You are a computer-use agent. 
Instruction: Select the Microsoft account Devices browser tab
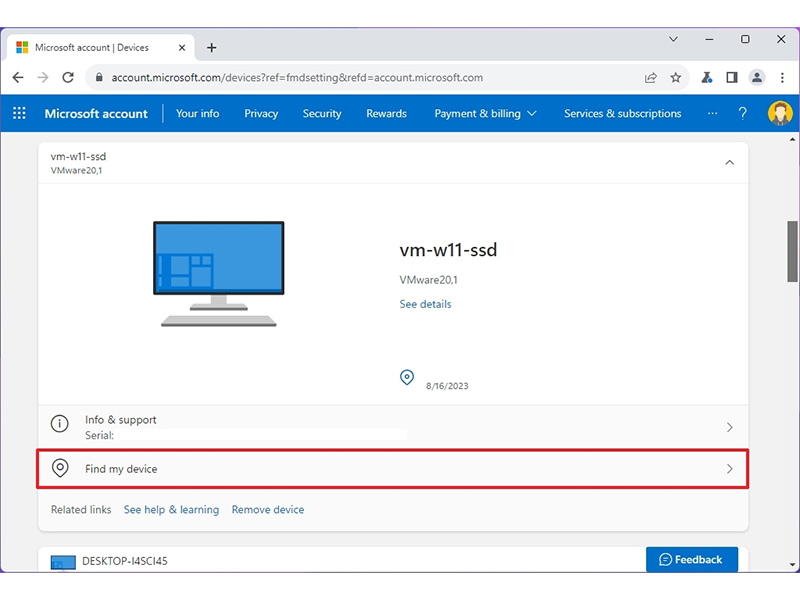coord(101,47)
